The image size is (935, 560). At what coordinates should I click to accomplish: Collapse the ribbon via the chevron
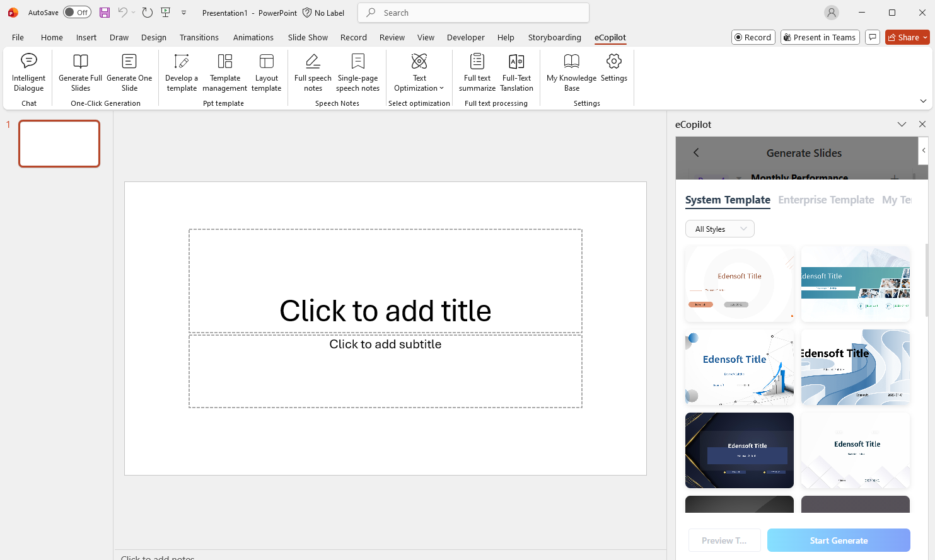coord(923,101)
